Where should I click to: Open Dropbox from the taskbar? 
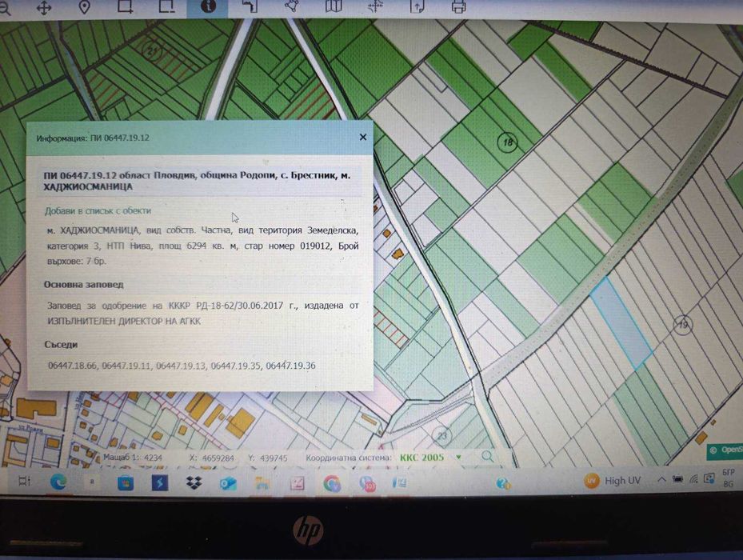coord(194,482)
